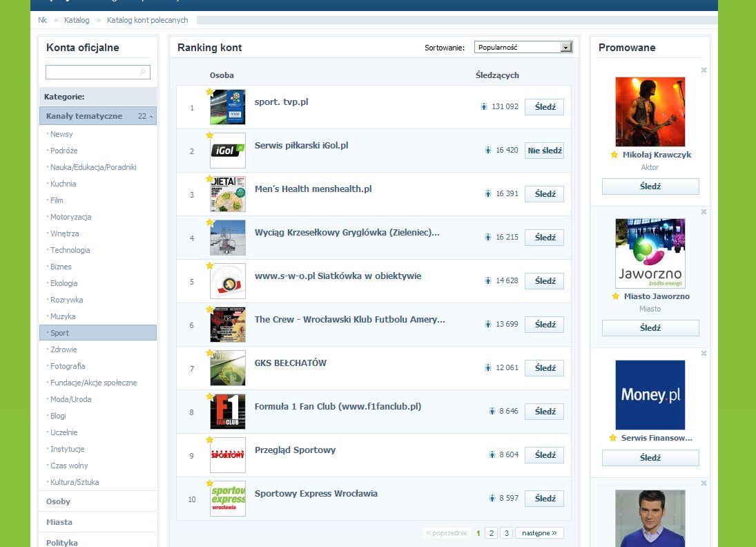This screenshot has width=756, height=547.
Task: Follow sport. tvp.pl with Śledź button
Action: (x=544, y=107)
